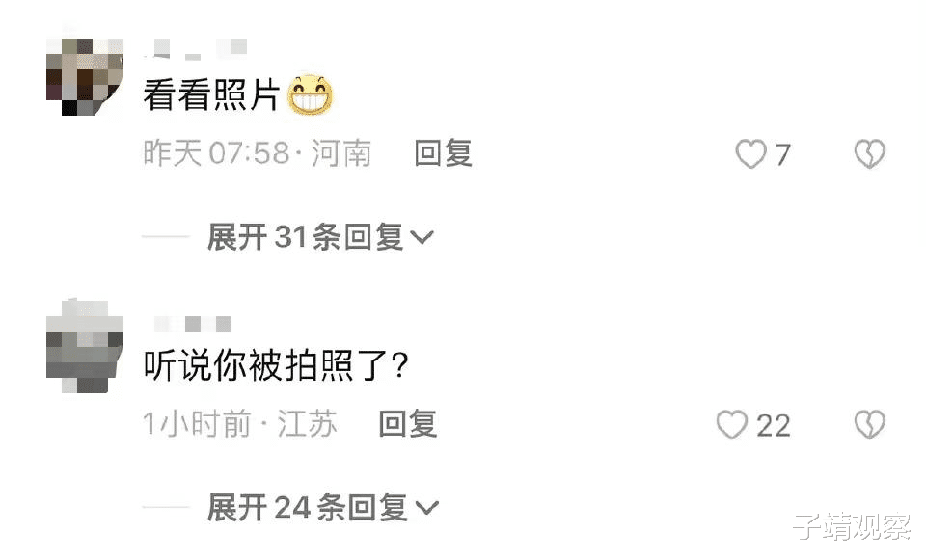926x560 pixels.
Task: Tap the chevron next to 24条回复
Action: (426, 508)
